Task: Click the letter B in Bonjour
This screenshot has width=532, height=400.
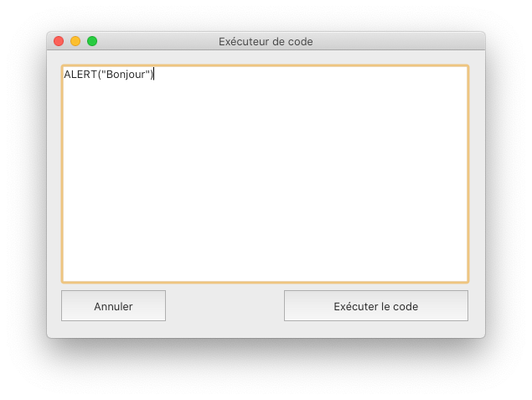Action: point(109,75)
